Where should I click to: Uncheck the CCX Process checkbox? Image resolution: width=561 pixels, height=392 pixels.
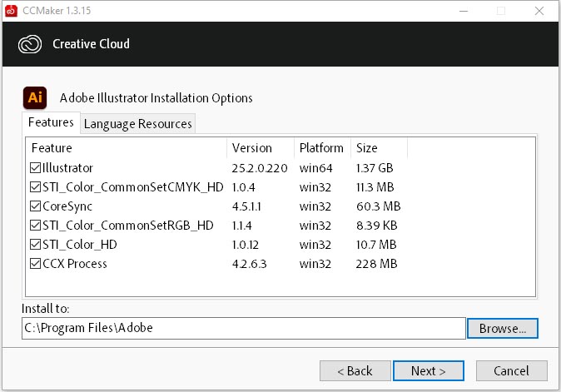pyautogui.click(x=35, y=264)
